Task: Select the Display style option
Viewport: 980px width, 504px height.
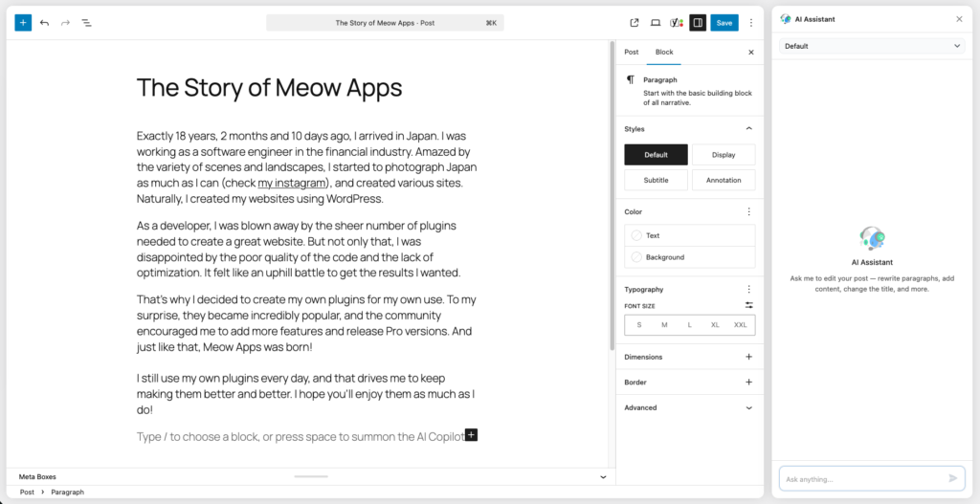Action: (723, 155)
